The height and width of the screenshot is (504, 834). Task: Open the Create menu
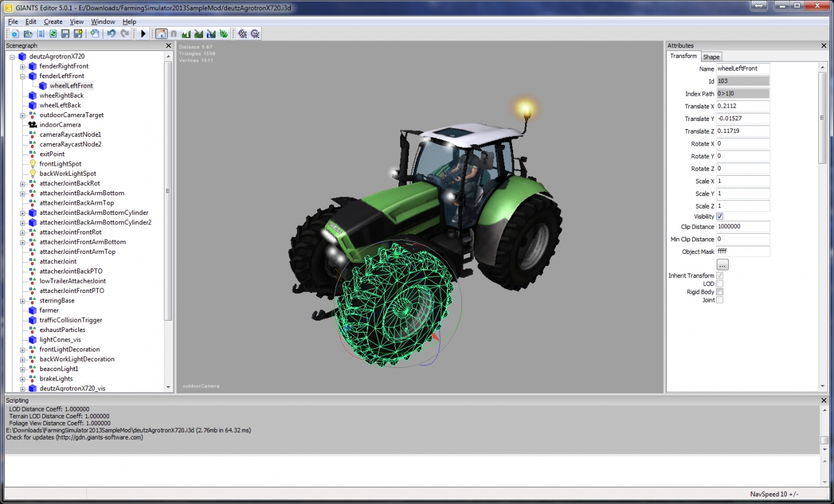[53, 21]
